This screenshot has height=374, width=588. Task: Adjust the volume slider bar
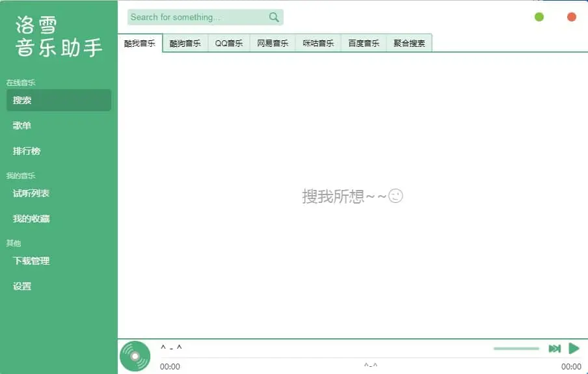tap(516, 349)
